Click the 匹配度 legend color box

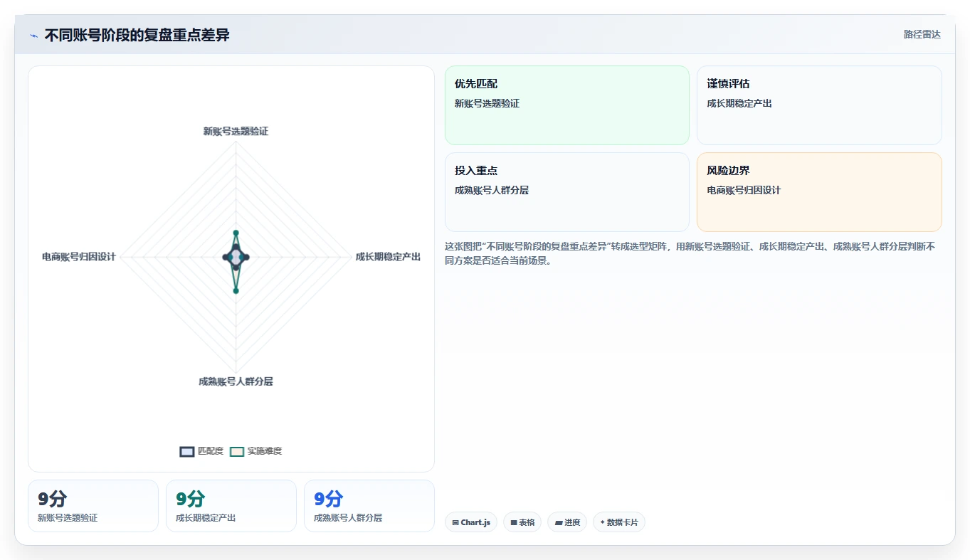tap(187, 452)
